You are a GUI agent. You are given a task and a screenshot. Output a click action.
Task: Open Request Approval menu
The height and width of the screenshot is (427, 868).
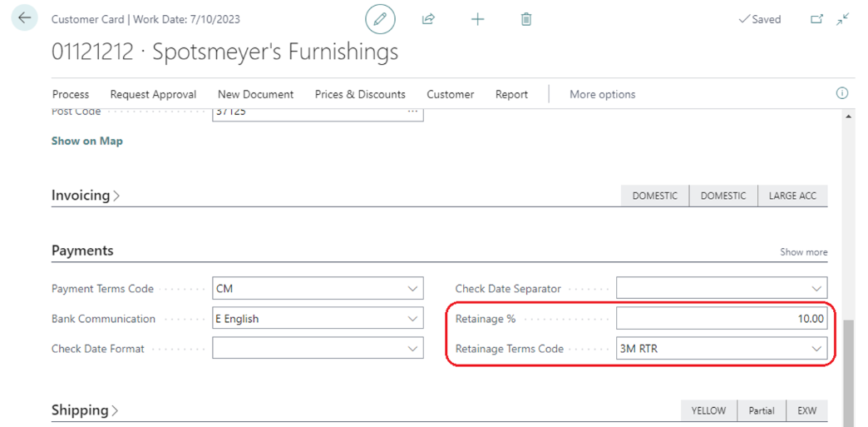coord(153,94)
